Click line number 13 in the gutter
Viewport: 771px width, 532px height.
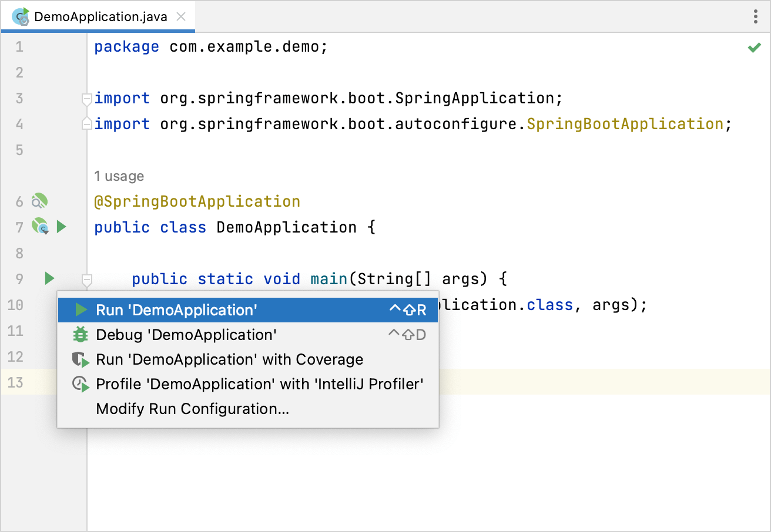coord(16,382)
